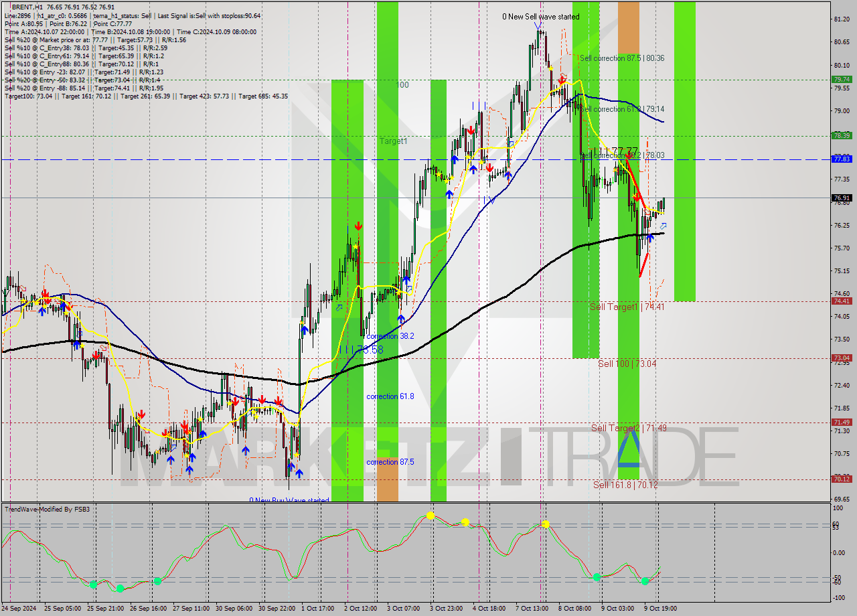Click the green oscillator marker above 9 Oct 19:00
The height and width of the screenshot is (616, 857).
(645, 581)
